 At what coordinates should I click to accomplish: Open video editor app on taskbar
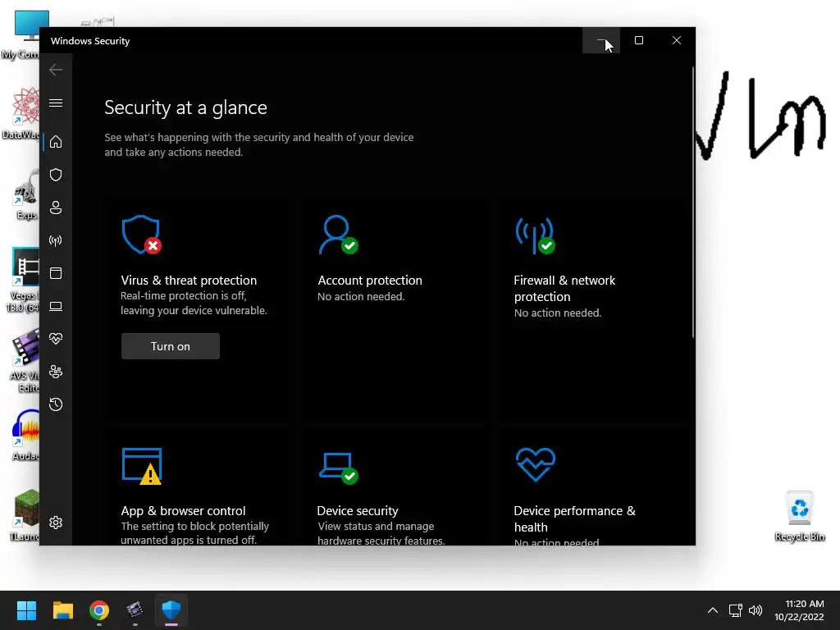pyautogui.click(x=135, y=610)
